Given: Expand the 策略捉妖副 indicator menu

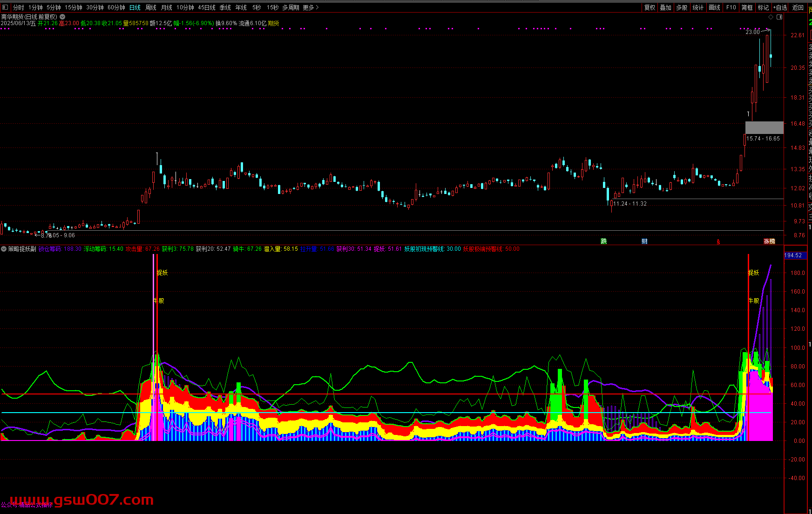Looking at the screenshot, I should [4, 249].
